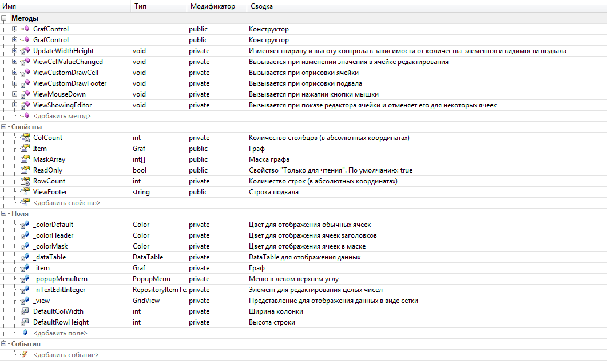This screenshot has height=364, width=607.
Task: Select the MaskArray property name
Action: [49, 159]
